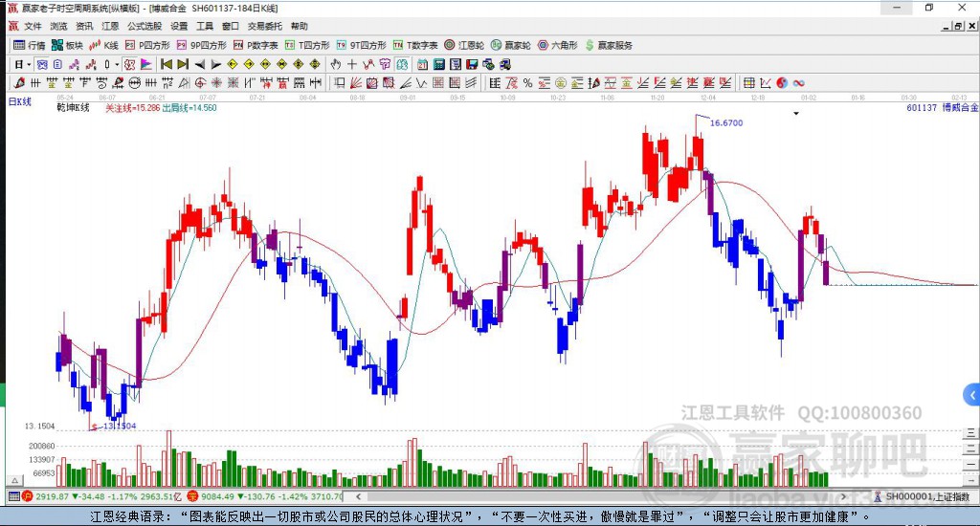Open the calendar icon in toolbar
Image resolution: width=980 pixels, height=526 pixels.
pos(422,64)
